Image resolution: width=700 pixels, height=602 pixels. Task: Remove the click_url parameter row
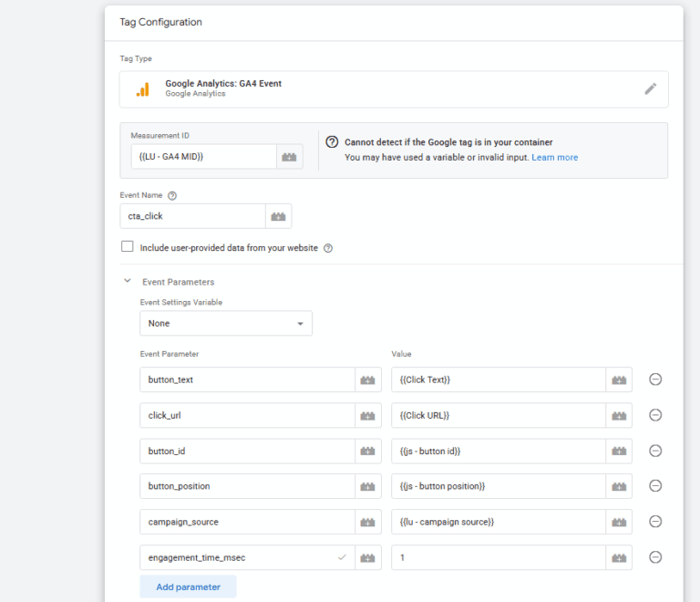pyautogui.click(x=654, y=415)
